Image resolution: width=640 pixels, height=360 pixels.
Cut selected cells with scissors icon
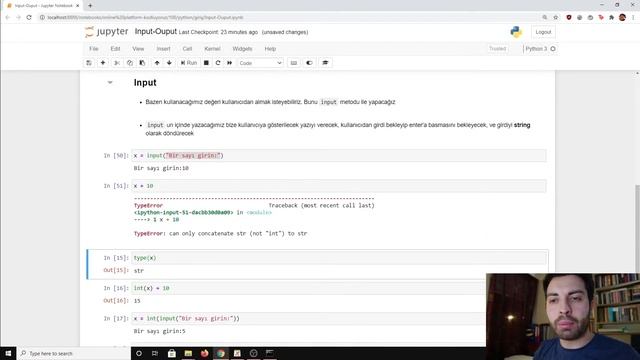click(117, 63)
